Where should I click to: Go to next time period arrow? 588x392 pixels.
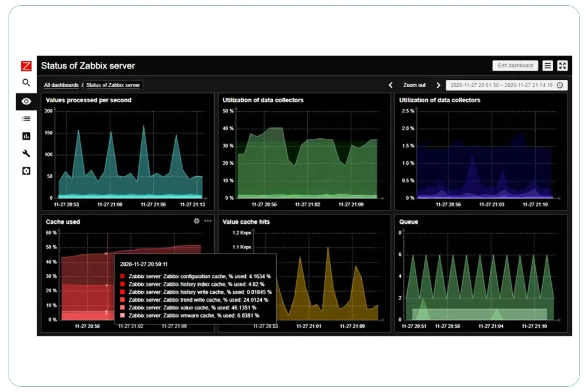point(438,85)
